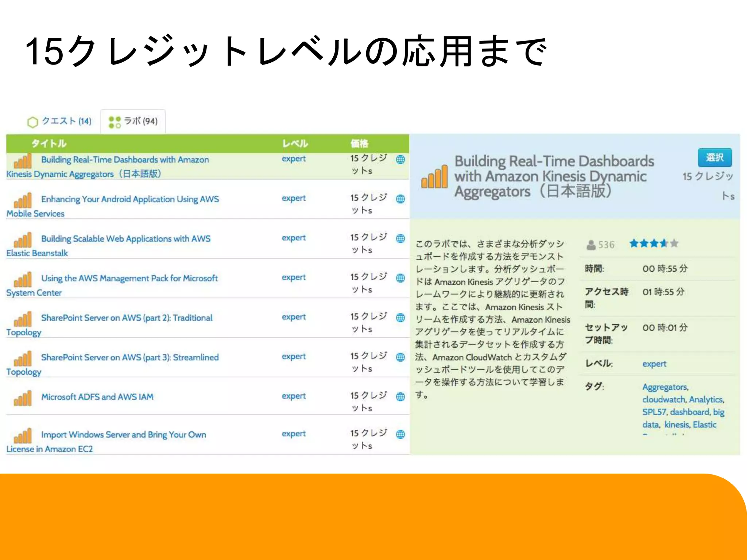The height and width of the screenshot is (560, 747).
Task: Open Microsoft ADFS and AWS IAM link
Action: click(97, 397)
